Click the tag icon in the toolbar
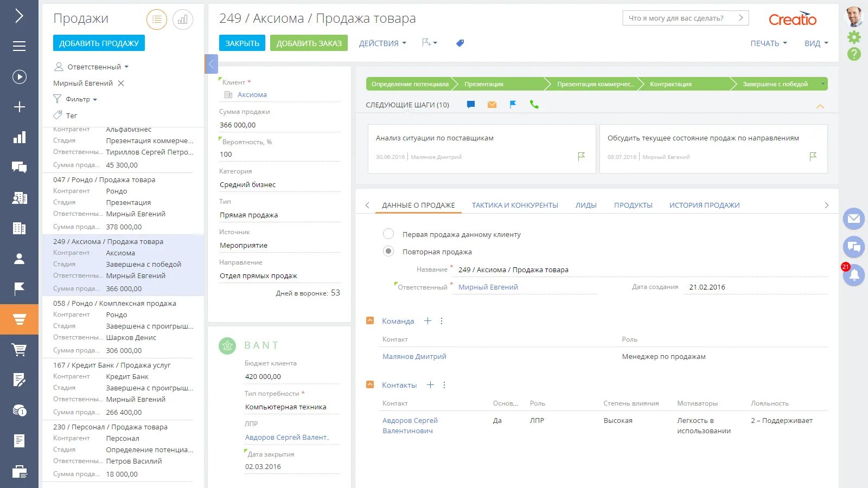868x488 pixels. 460,43
